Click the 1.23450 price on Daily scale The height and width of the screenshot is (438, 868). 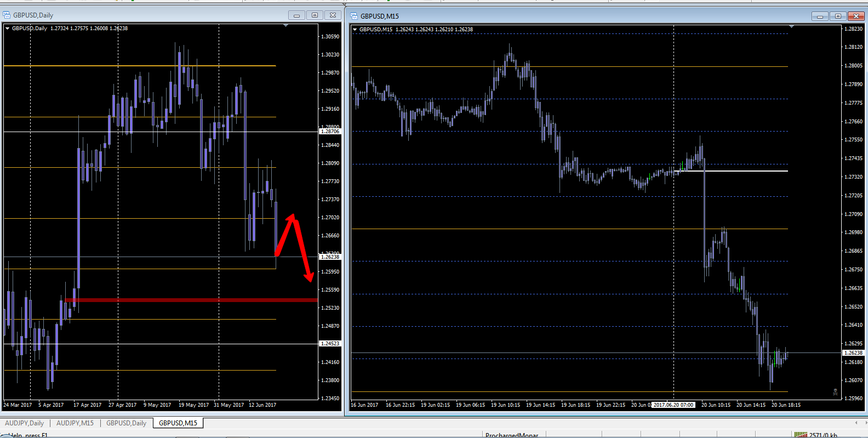[330, 399]
